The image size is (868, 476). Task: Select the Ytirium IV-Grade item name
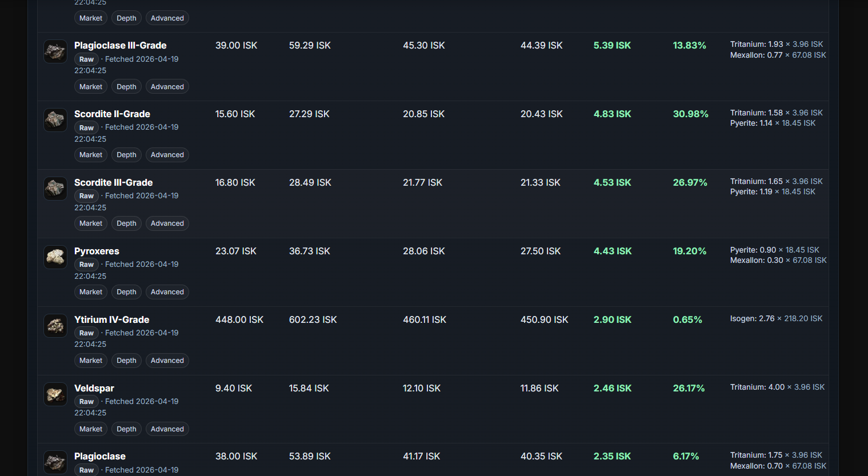click(111, 319)
